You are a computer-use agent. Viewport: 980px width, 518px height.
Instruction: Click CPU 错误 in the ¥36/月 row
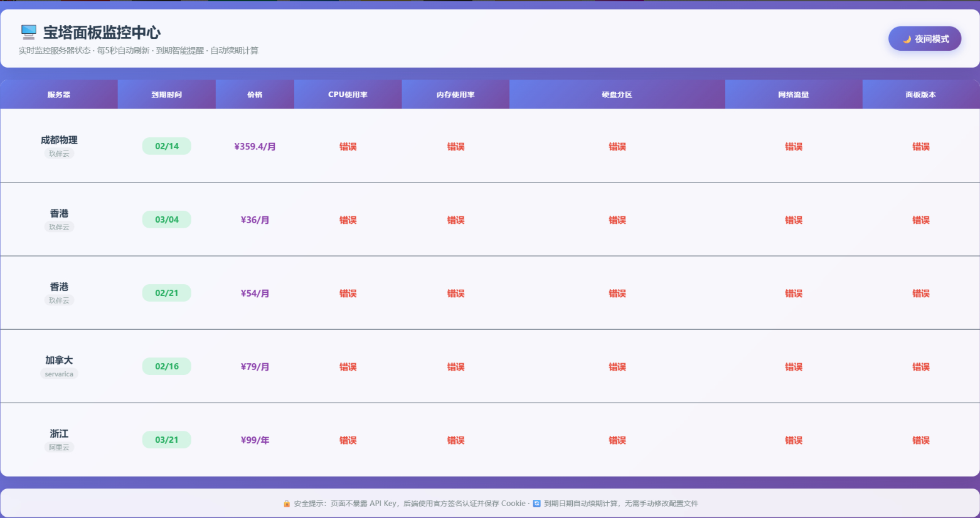pyautogui.click(x=348, y=219)
